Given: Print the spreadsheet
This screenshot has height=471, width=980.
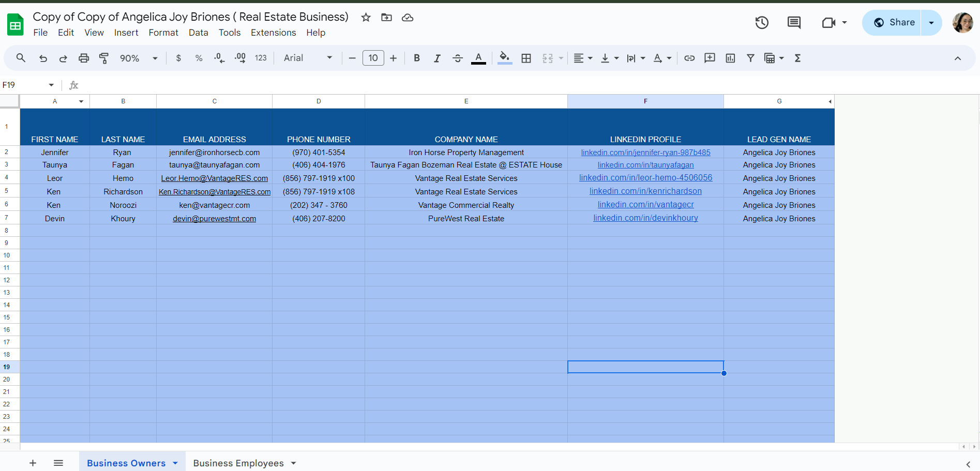Looking at the screenshot, I should click(84, 58).
